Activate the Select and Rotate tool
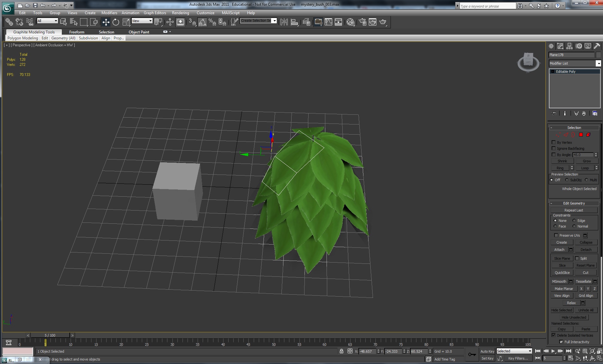The height and width of the screenshot is (364, 603). click(116, 22)
